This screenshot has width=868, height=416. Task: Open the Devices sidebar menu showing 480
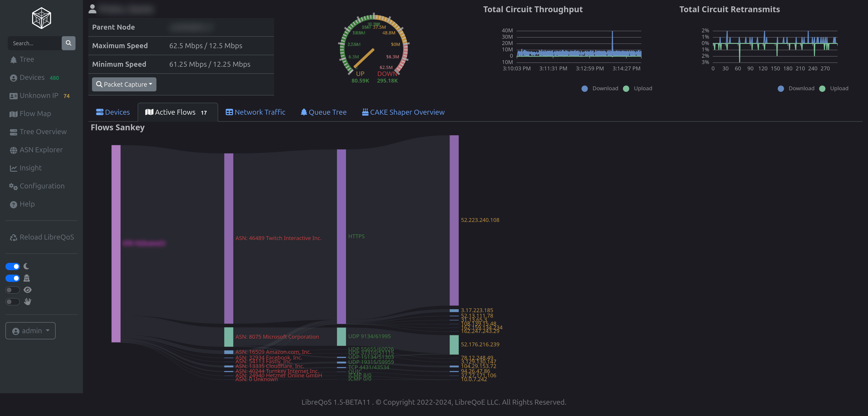tap(32, 77)
